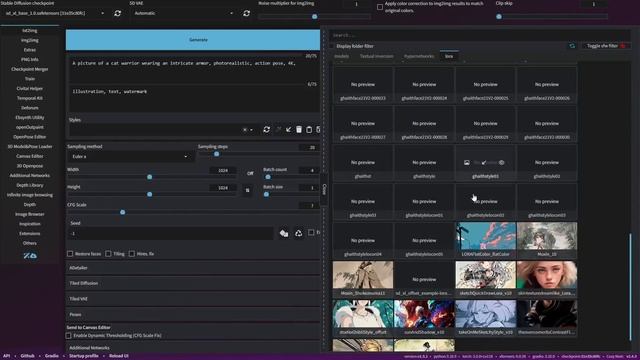
Task: Click the circular icon on the ghaithstyle01 card
Action: click(502, 162)
